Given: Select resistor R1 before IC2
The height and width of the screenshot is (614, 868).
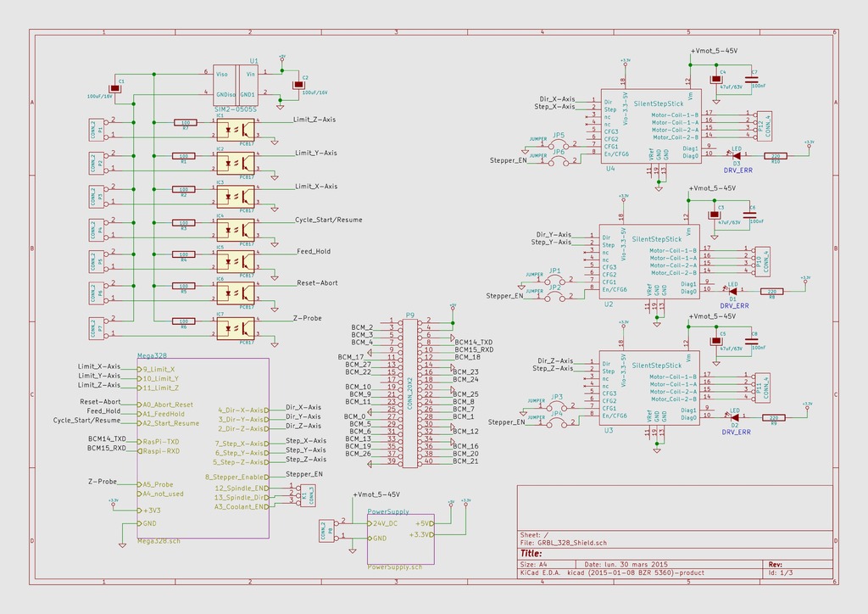Looking at the screenshot, I should click(184, 156).
